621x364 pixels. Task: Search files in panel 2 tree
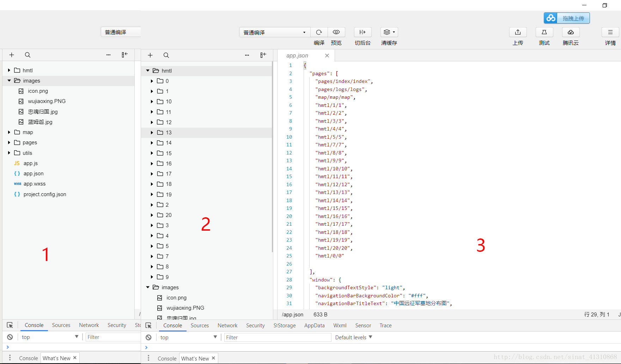point(166,55)
